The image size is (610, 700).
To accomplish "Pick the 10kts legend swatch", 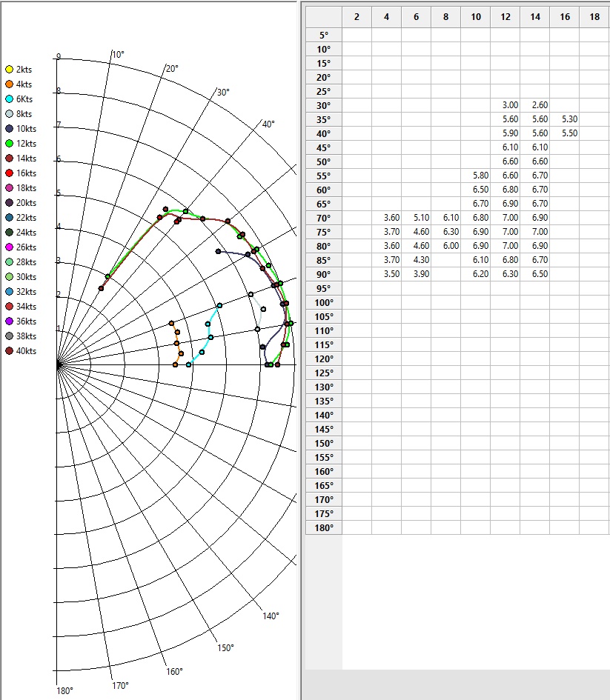I will pyautogui.click(x=9, y=129).
